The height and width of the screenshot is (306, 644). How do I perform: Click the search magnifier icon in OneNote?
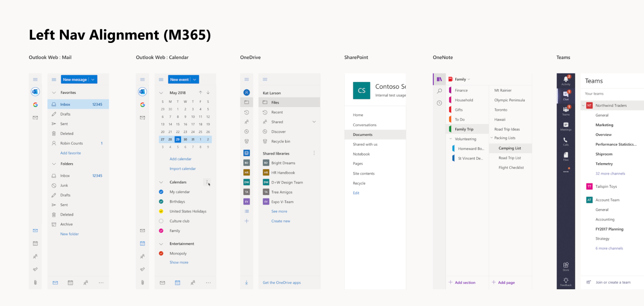(439, 91)
